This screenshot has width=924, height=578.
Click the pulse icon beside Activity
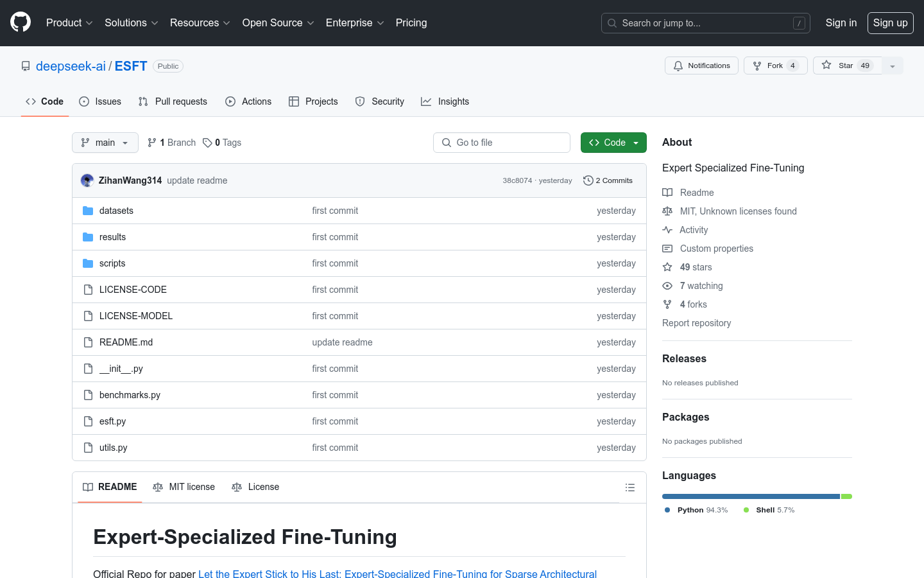[667, 230]
